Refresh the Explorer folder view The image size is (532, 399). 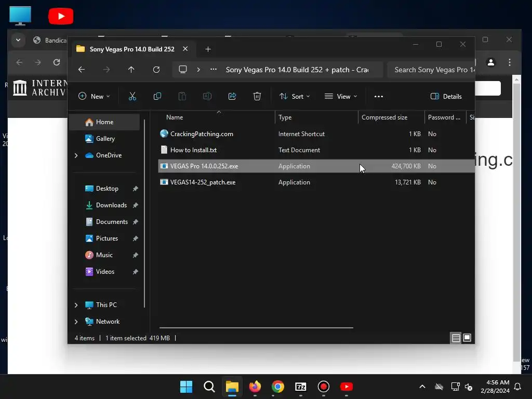pyautogui.click(x=156, y=70)
